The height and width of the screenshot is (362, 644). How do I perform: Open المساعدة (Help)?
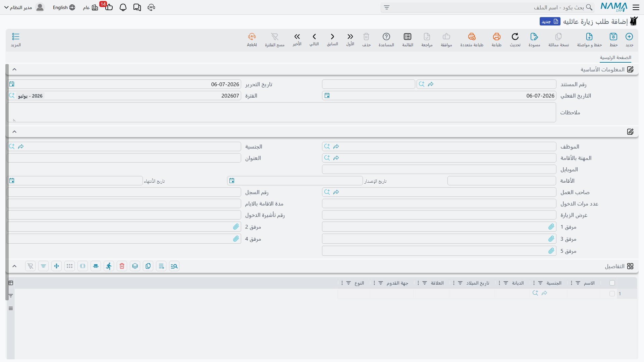click(386, 37)
